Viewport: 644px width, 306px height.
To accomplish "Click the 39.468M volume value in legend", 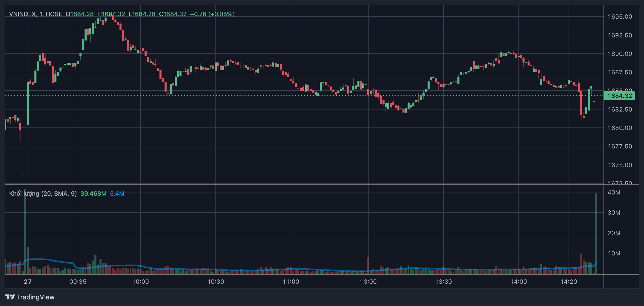I will [x=93, y=194].
